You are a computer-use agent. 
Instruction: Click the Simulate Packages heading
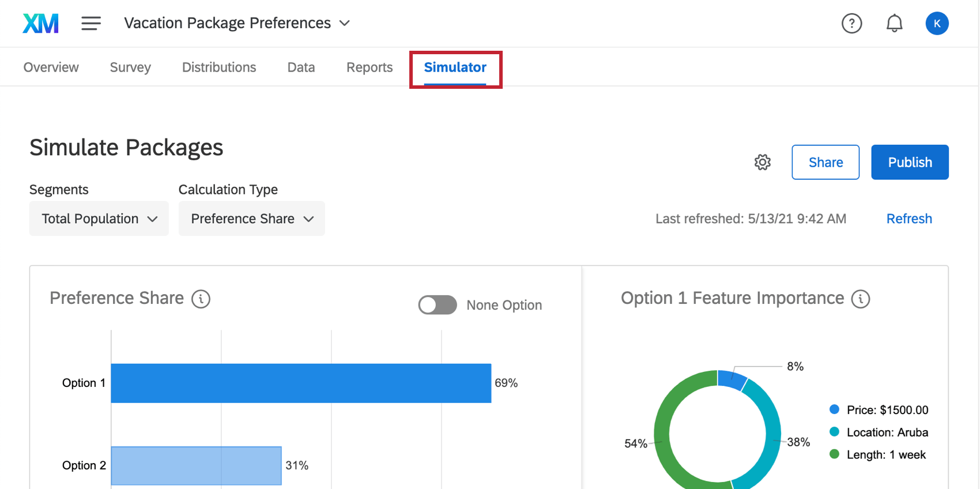point(126,148)
